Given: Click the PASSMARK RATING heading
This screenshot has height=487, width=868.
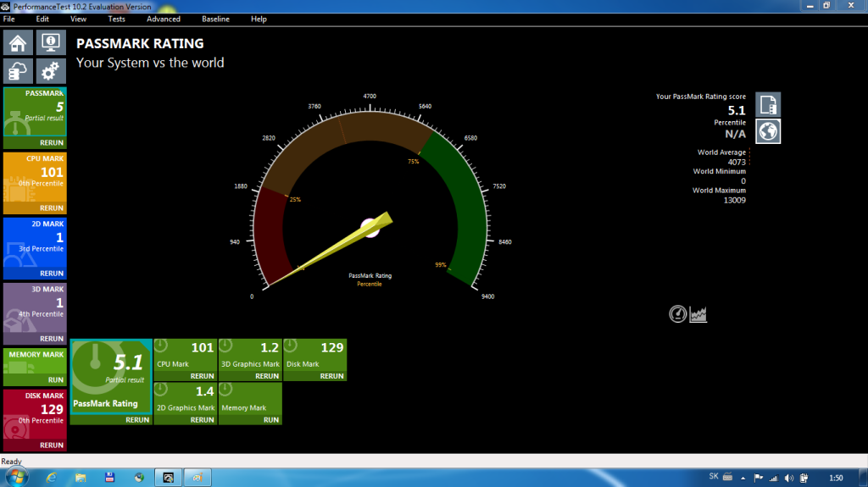Looking at the screenshot, I should [x=140, y=43].
